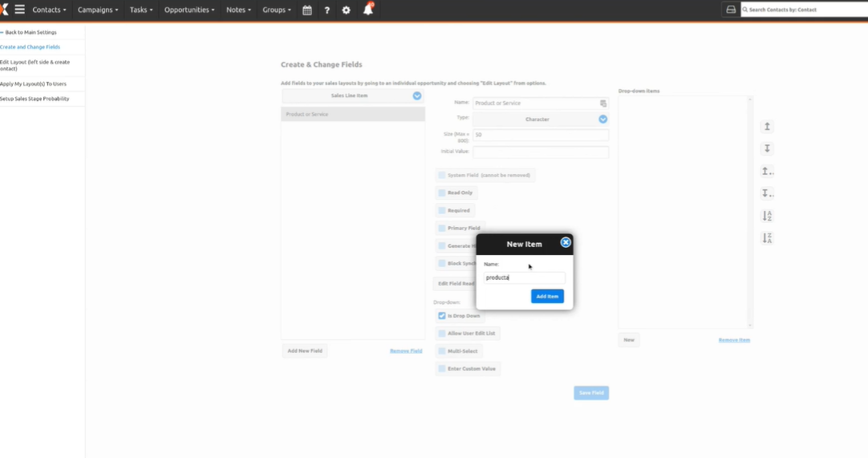868x458 pixels.
Task: Click the Add Item button
Action: (x=547, y=296)
